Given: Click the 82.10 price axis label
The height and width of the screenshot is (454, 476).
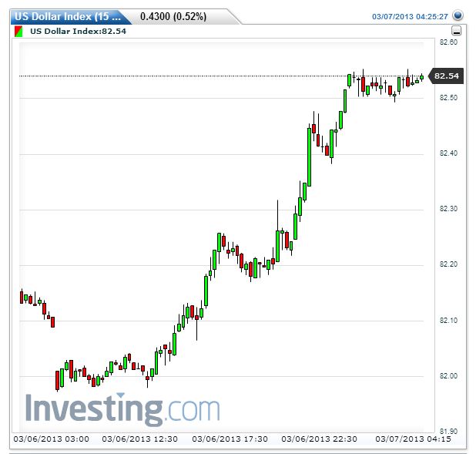Looking at the screenshot, I should coord(448,321).
